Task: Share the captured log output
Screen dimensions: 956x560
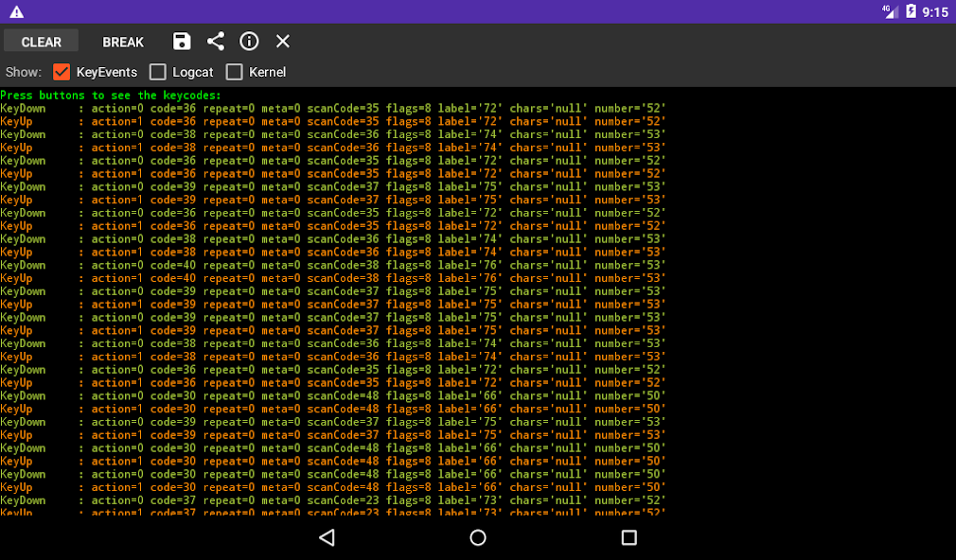Action: pyautogui.click(x=216, y=42)
